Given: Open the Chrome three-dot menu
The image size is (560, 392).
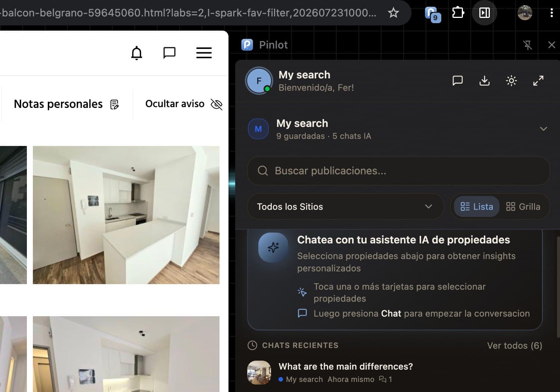Looking at the screenshot, I should click(x=551, y=13).
